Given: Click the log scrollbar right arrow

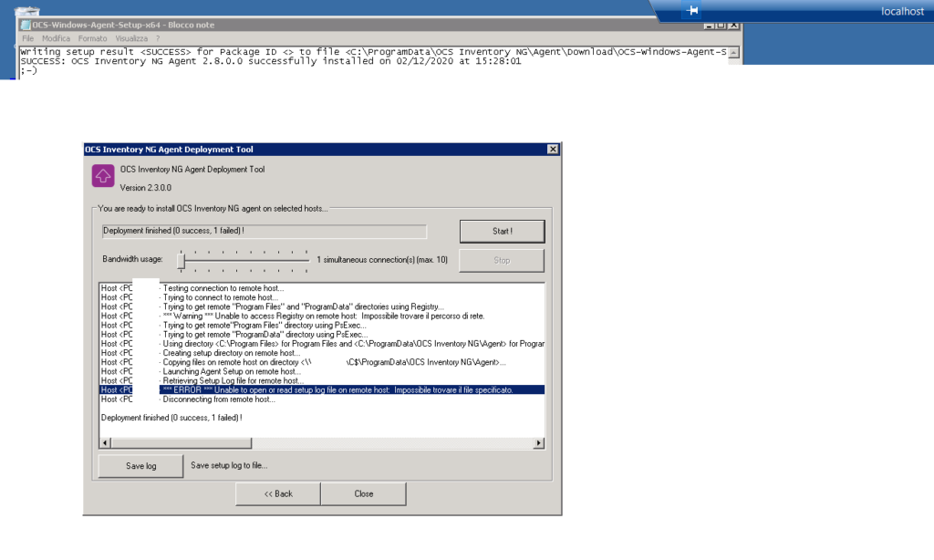Looking at the screenshot, I should (x=538, y=442).
